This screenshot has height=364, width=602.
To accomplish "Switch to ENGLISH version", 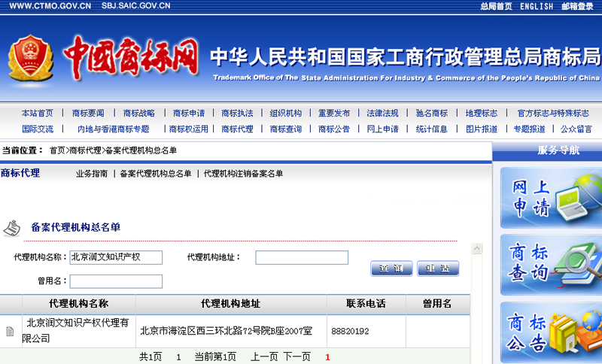I will (x=537, y=6).
